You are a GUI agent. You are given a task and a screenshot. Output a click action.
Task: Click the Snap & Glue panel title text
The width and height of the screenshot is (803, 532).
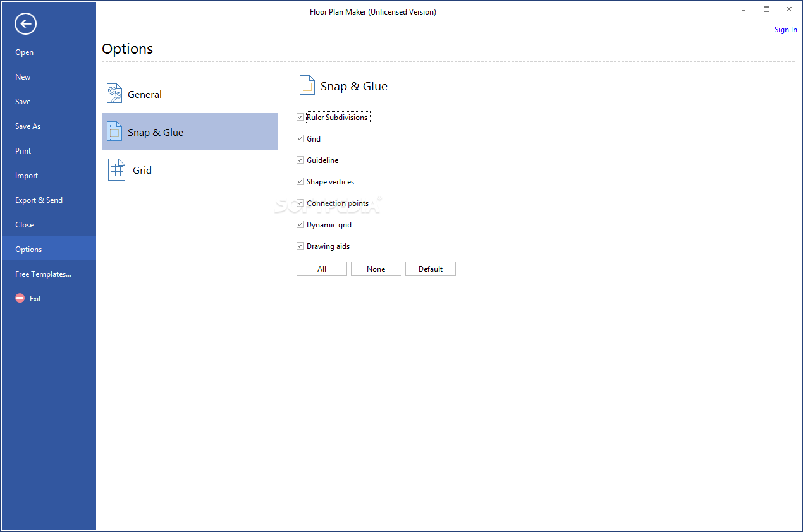354,86
